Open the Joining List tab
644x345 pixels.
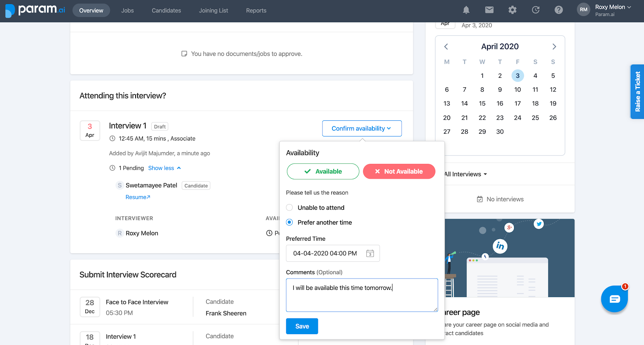[x=213, y=10]
